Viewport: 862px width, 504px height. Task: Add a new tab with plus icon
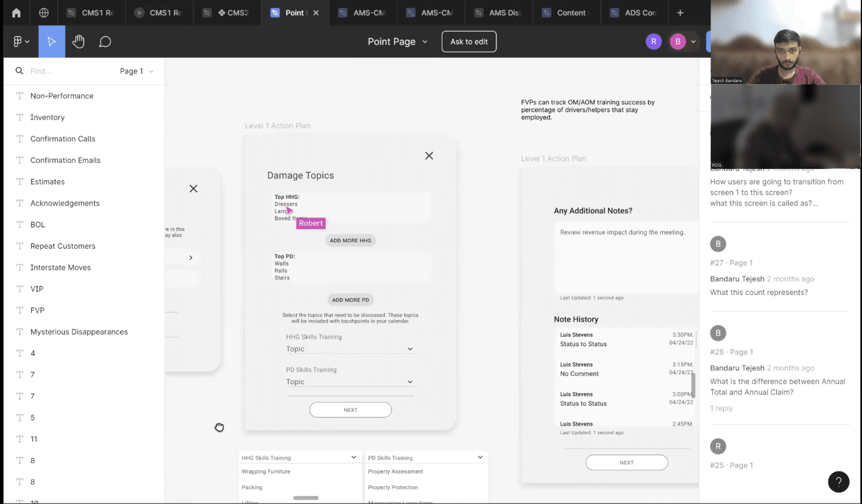[680, 13]
